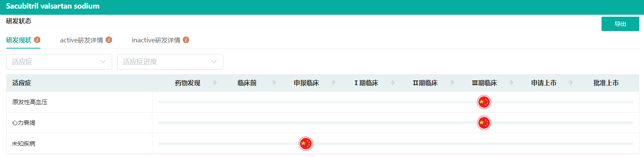
Task: Click the arrow after 申请上市 column
Action: pyautogui.click(x=571, y=82)
